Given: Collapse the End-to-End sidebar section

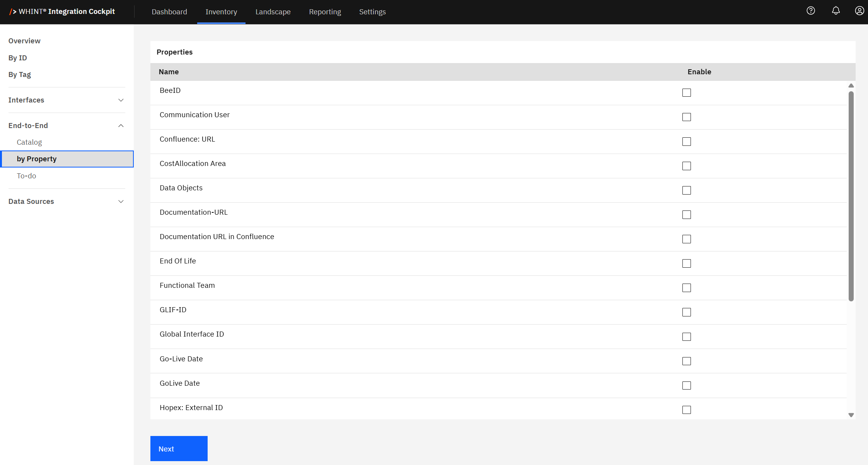Looking at the screenshot, I should (121, 126).
